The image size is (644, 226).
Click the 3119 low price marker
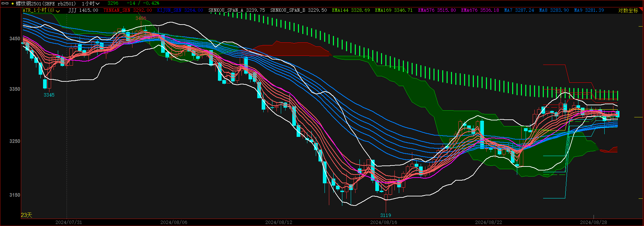(386, 215)
